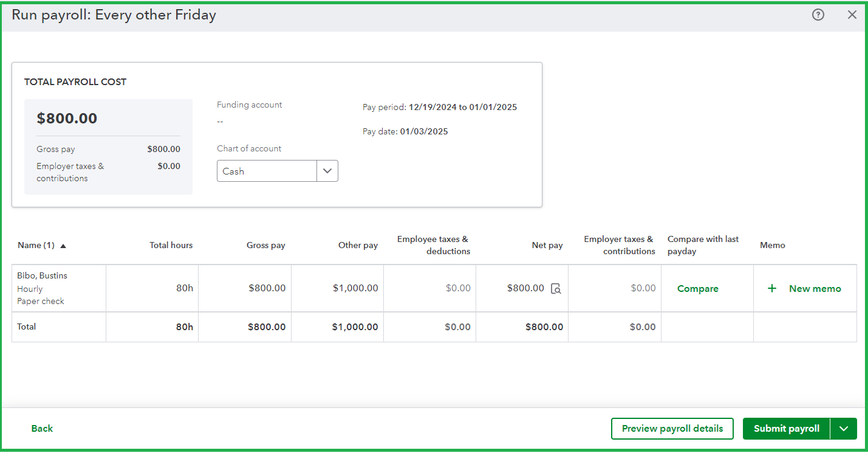Select employee Bibo, Bustins
The width and height of the screenshot is (868, 453).
42,275
